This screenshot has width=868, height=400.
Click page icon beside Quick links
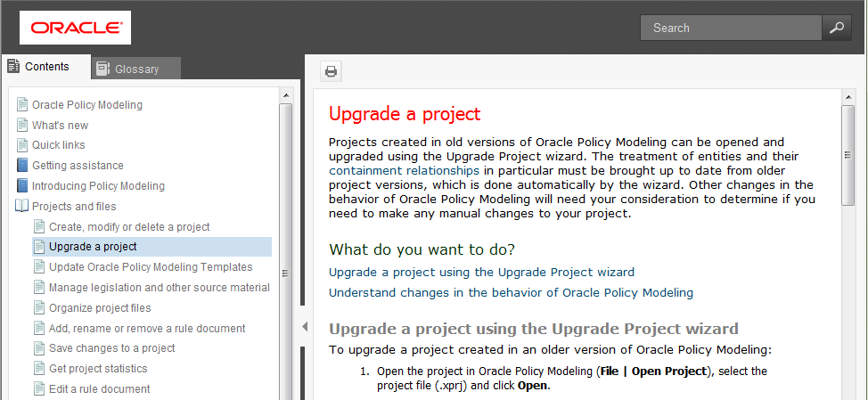point(22,145)
